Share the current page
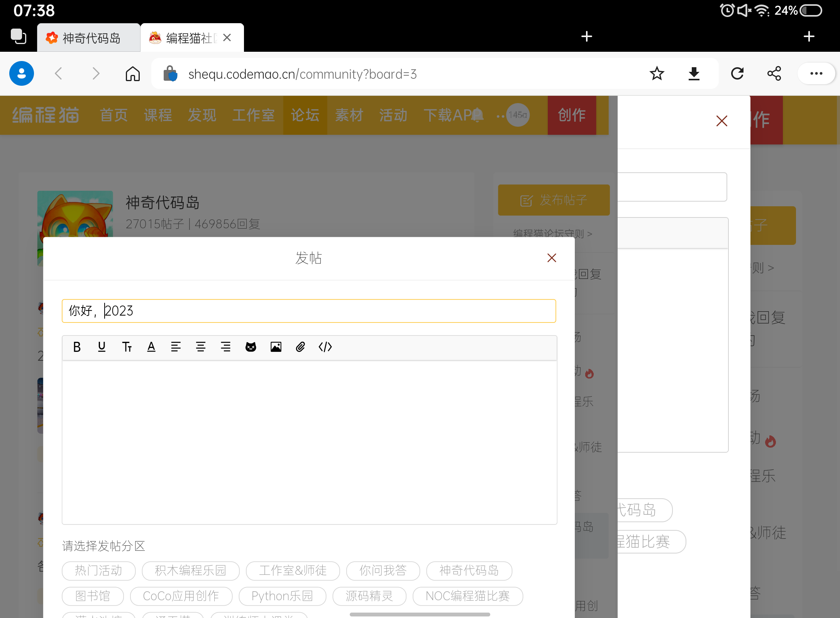The height and width of the screenshot is (618, 840). click(x=774, y=73)
